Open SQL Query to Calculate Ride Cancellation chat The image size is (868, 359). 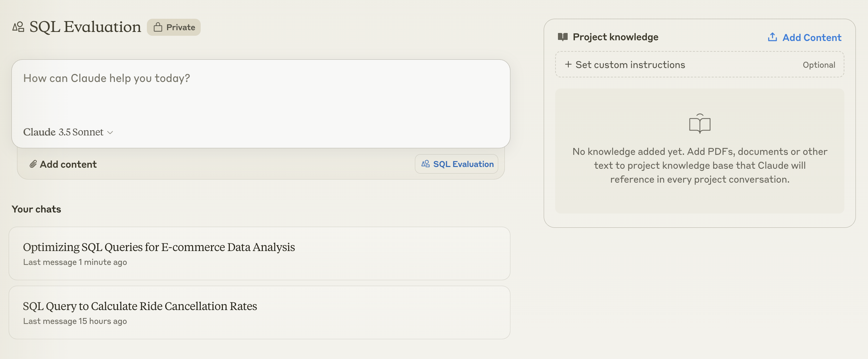pos(259,312)
